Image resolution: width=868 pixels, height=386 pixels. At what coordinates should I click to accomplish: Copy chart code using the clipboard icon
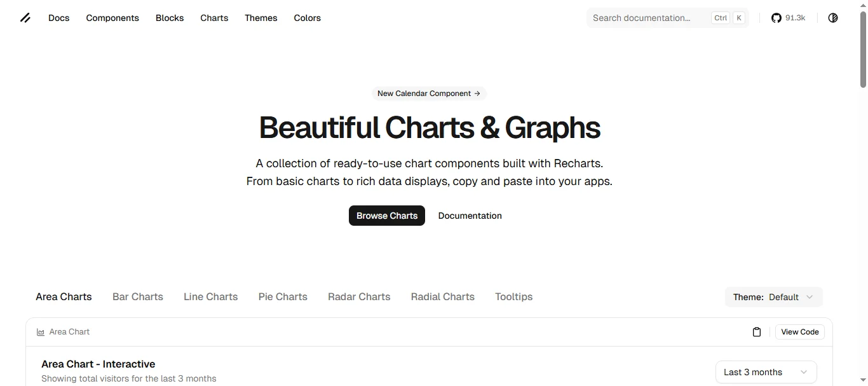pyautogui.click(x=756, y=331)
